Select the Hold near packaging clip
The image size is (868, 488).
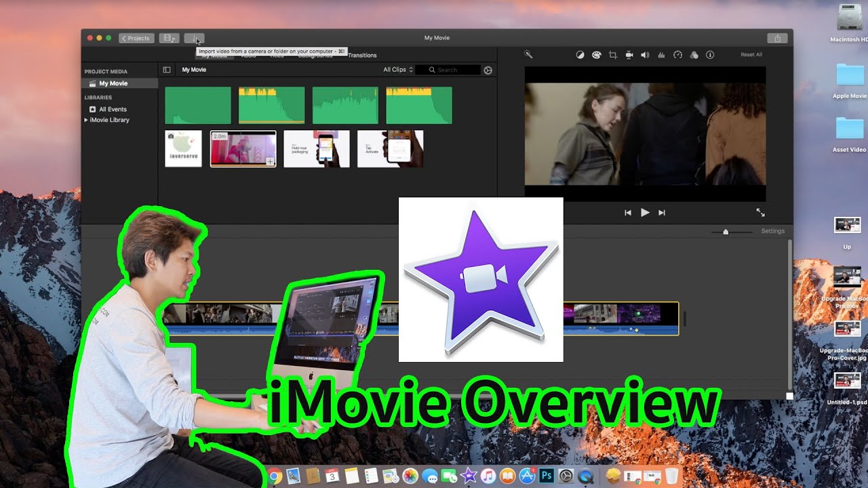(317, 148)
